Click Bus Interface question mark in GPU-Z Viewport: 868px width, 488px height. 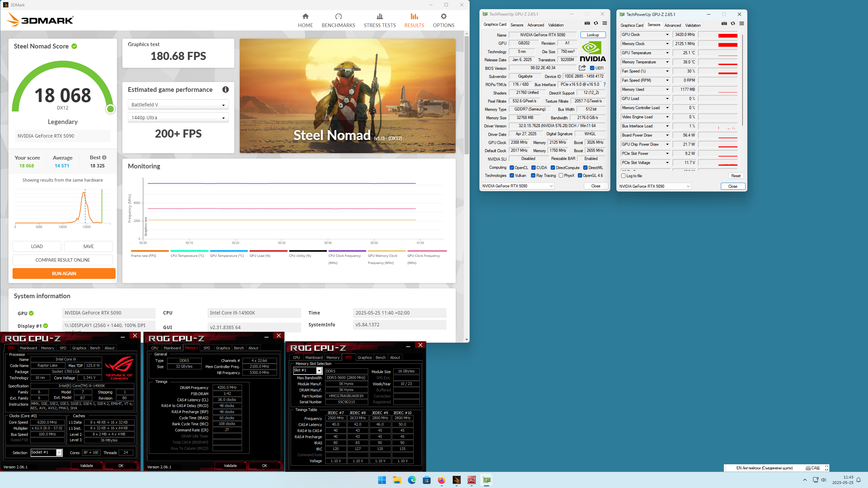point(604,84)
